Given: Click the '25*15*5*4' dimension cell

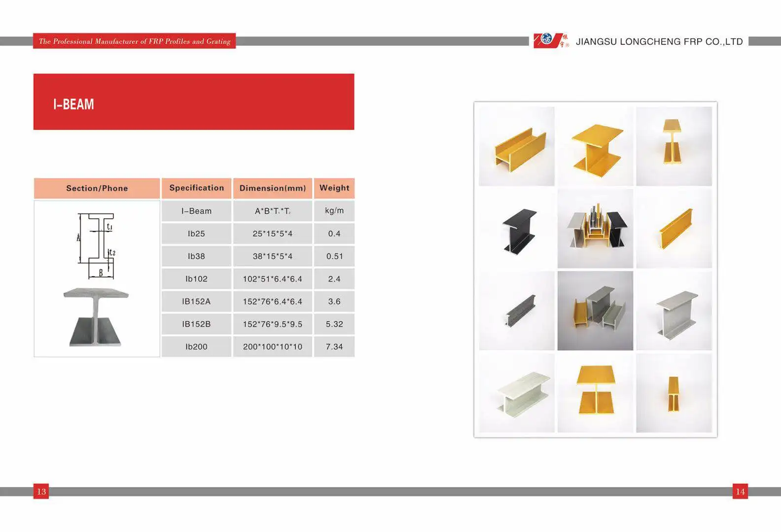Looking at the screenshot, I should (273, 233).
